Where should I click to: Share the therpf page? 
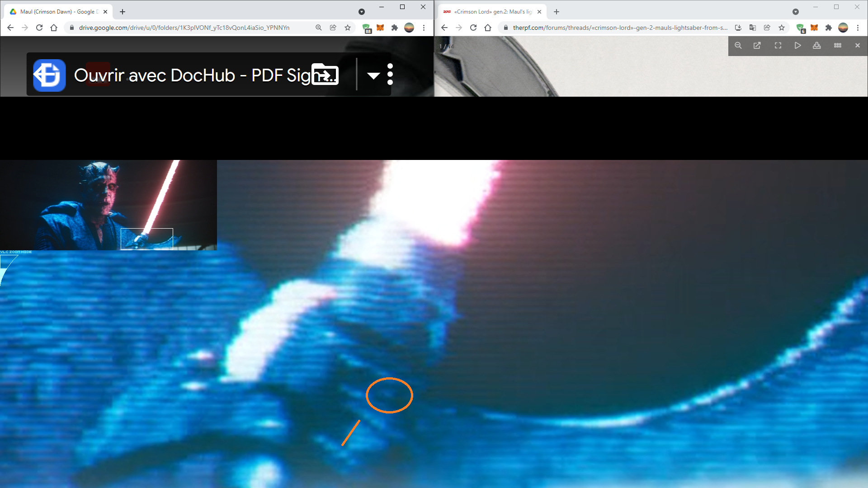click(x=767, y=28)
